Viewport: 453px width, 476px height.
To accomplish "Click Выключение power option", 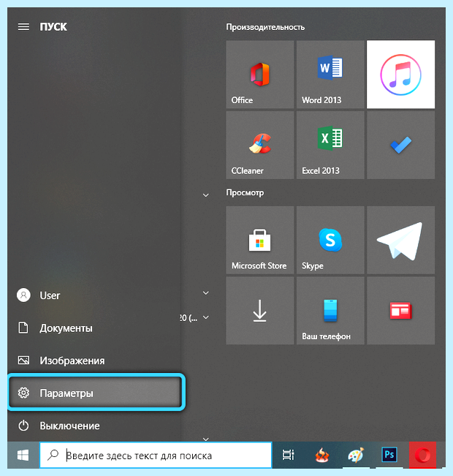I will [95, 426].
